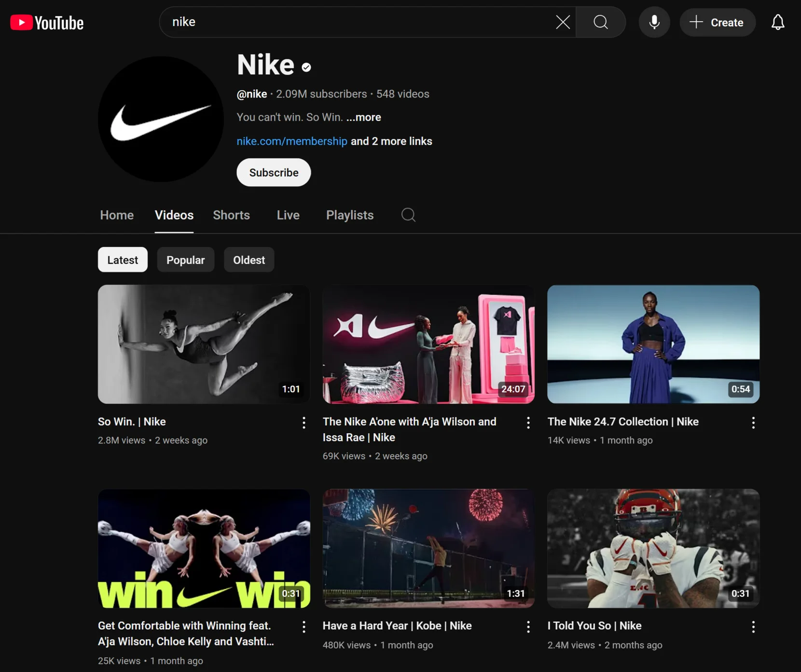Subscribe to the Nike channel

click(274, 172)
